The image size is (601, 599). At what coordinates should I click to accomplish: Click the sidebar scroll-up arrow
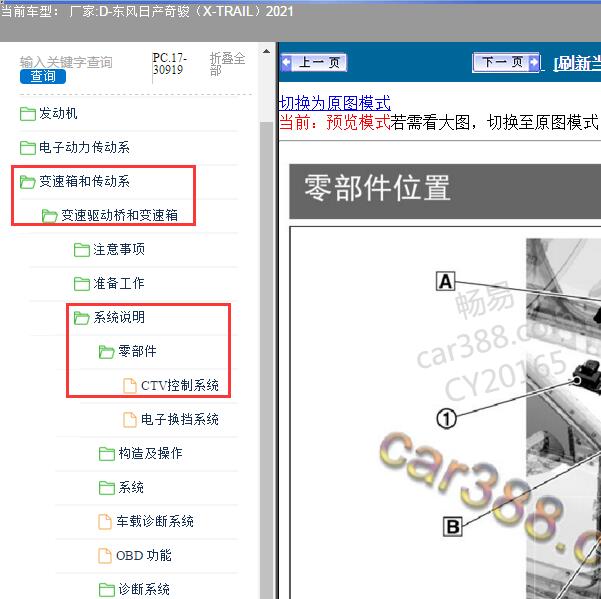266,51
